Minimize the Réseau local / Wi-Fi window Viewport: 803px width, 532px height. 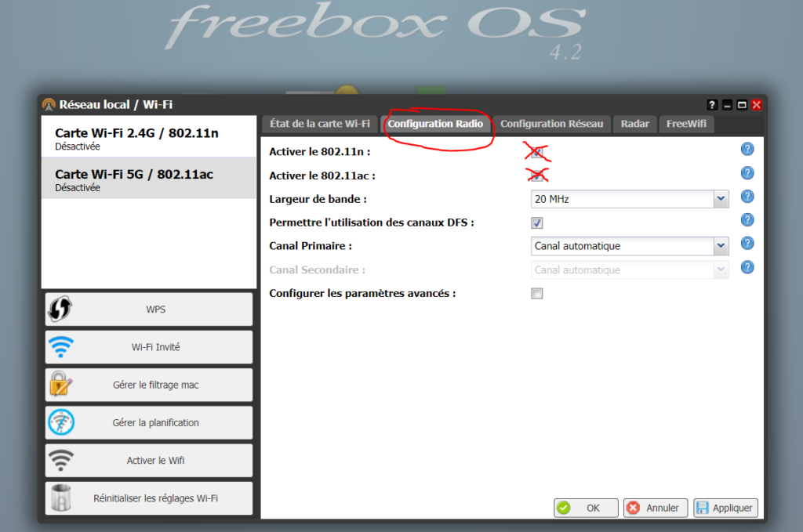tap(727, 105)
